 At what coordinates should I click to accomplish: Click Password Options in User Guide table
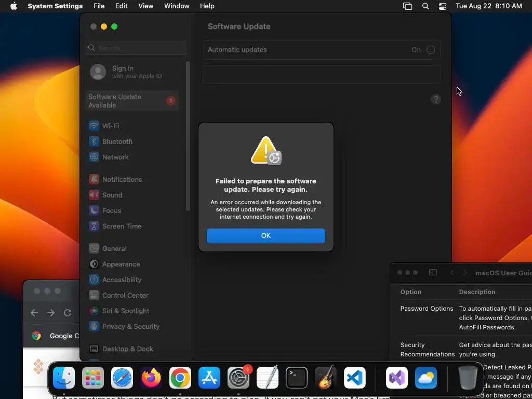pos(427,309)
